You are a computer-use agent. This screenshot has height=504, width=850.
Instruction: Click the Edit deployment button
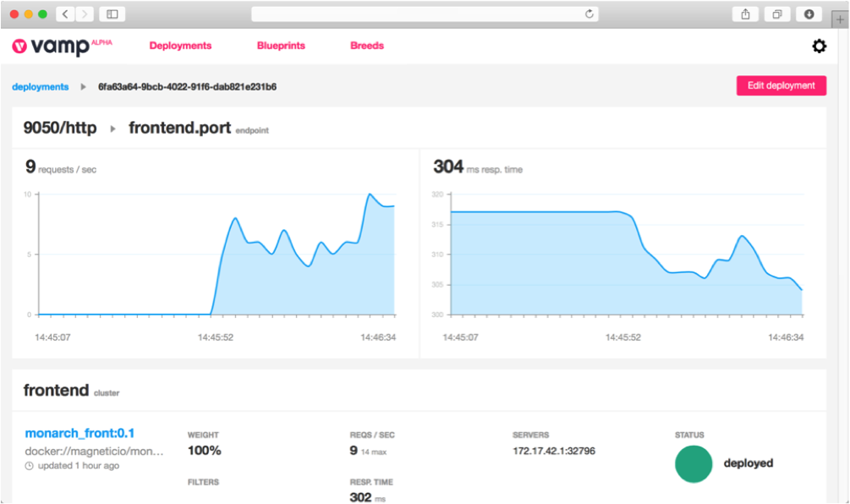(781, 85)
